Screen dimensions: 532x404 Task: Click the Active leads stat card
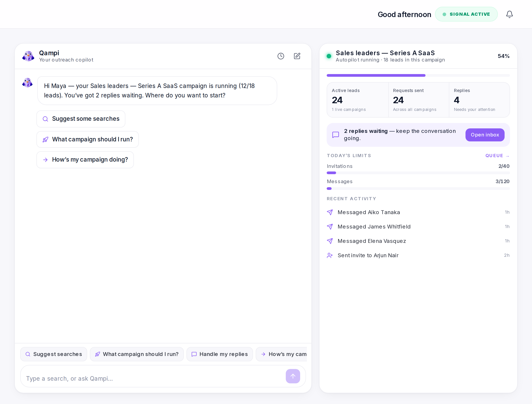[357, 100]
